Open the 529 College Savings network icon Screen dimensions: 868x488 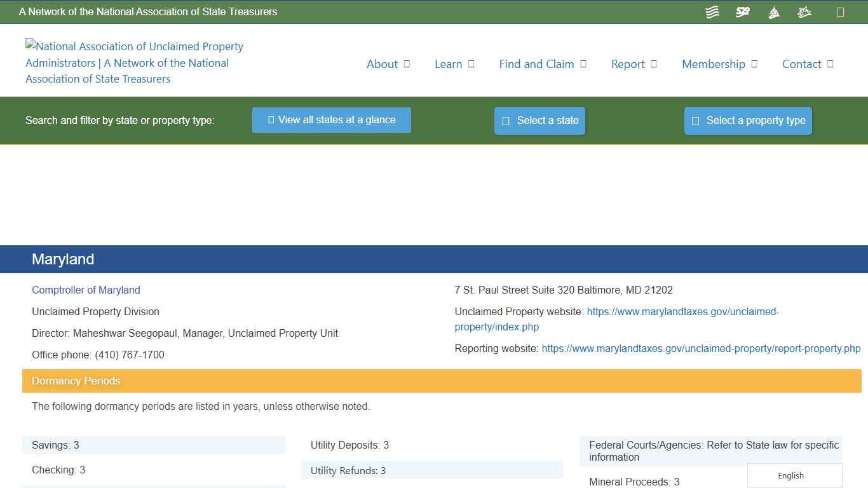742,11
